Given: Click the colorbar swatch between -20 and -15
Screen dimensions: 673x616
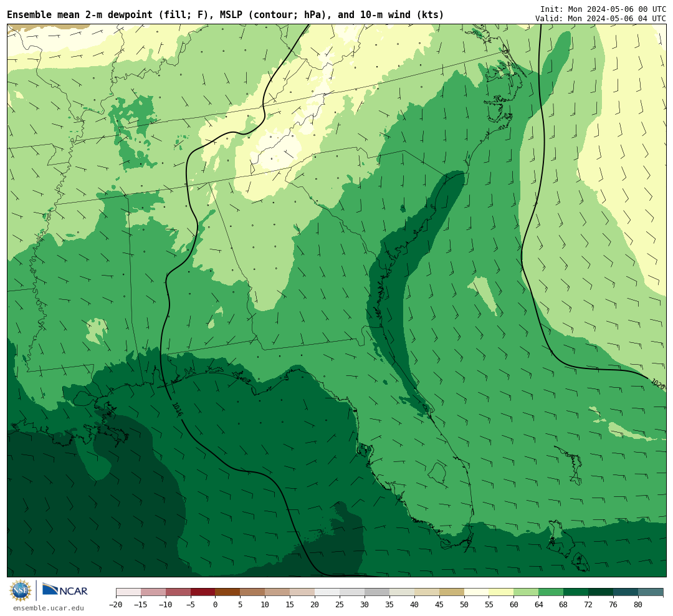Looking at the screenshot, I should [x=128, y=592].
